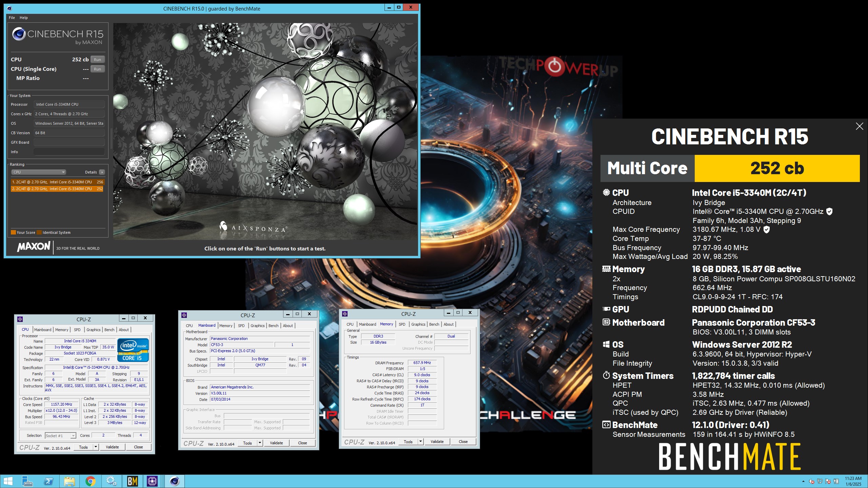868x488 pixels.
Task: Click the Cinema 4D logo in Cinebench panel
Action: (19, 34)
